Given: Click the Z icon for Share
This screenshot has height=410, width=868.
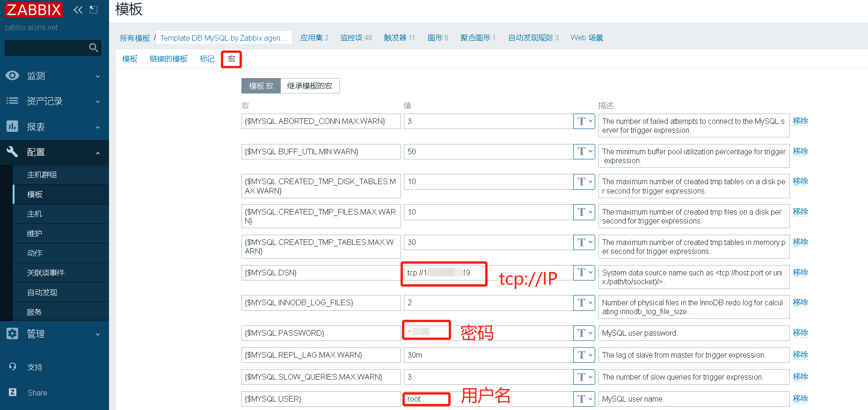Looking at the screenshot, I should (13, 392).
